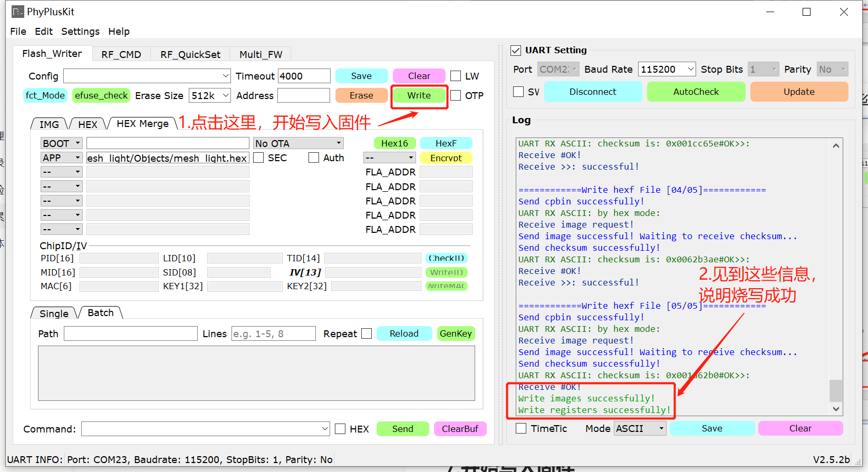This screenshot has width=868, height=472.
Task: Select the Flash_Writer tab
Action: pos(52,53)
